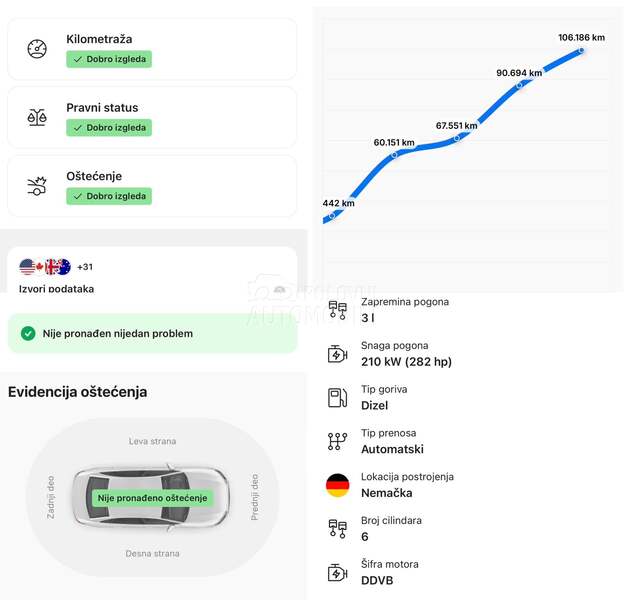Viewport: 624px width, 600px height.
Task: Click the German flag icon for Lokacija postrojenja
Action: point(337,485)
